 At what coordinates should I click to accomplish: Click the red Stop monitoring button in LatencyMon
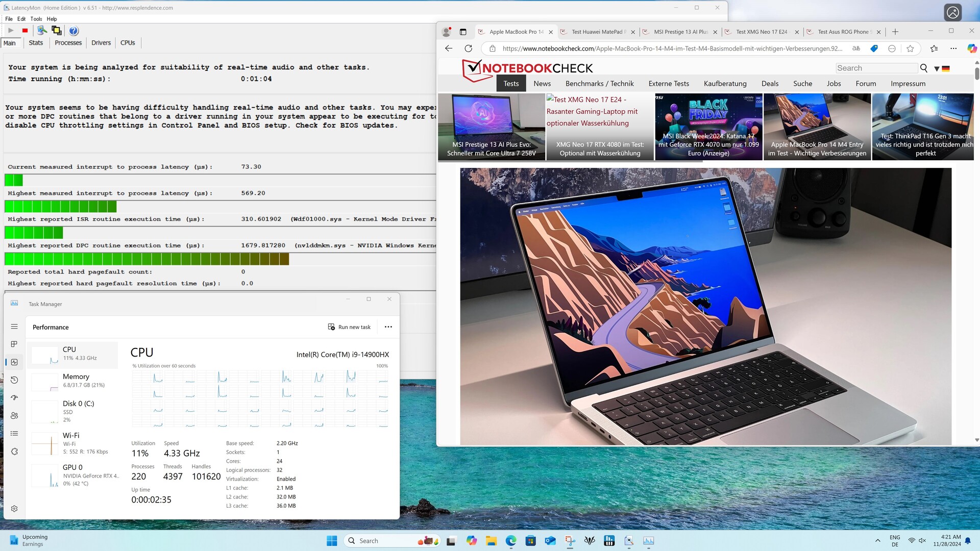point(24,31)
